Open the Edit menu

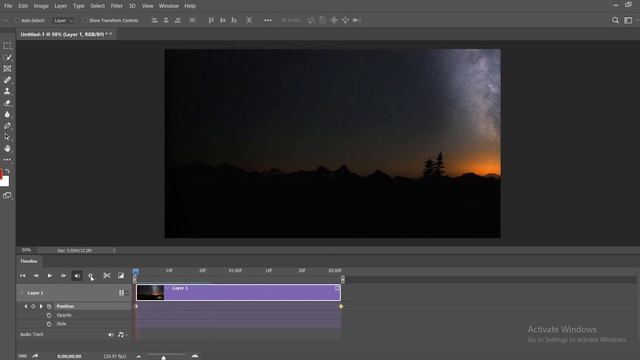point(23,6)
